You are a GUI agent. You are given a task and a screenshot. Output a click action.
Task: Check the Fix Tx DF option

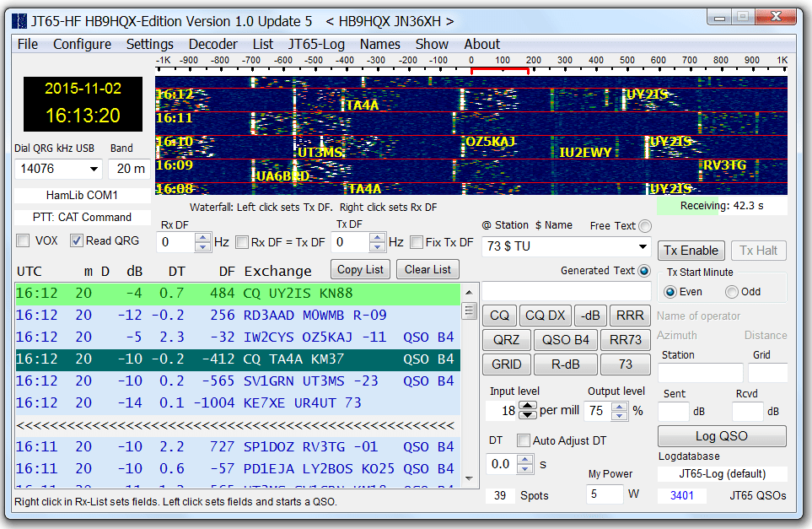(415, 242)
